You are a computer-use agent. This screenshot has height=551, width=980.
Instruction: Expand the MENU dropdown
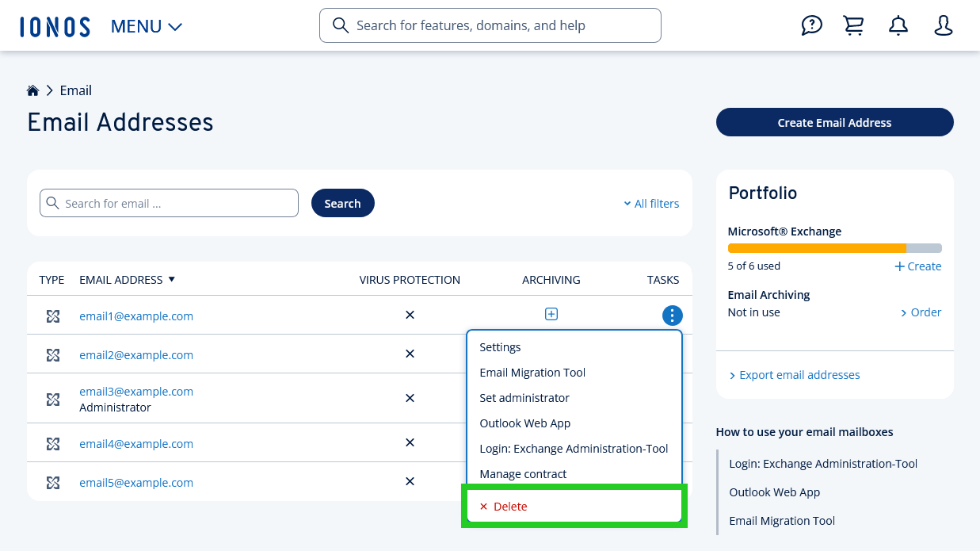click(x=147, y=26)
